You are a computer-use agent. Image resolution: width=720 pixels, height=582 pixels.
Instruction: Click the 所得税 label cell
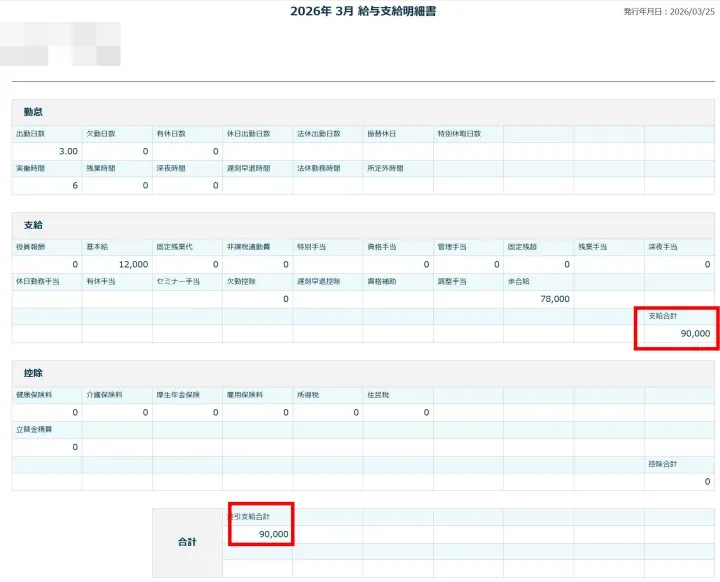click(x=306, y=395)
